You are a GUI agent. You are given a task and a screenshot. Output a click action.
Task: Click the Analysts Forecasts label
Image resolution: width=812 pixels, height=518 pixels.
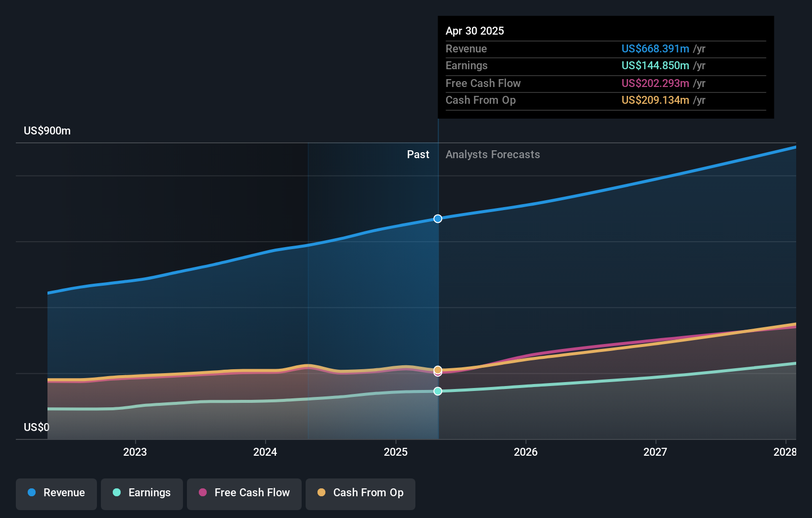pyautogui.click(x=493, y=154)
